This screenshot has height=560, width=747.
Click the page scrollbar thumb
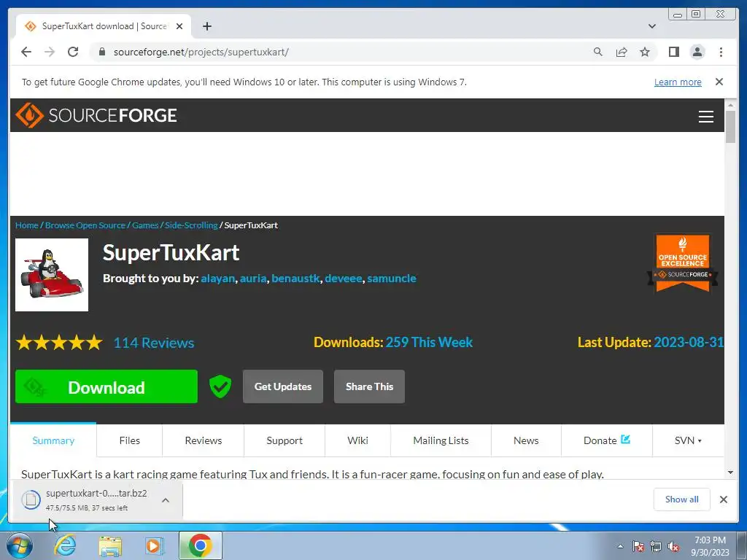click(x=730, y=126)
